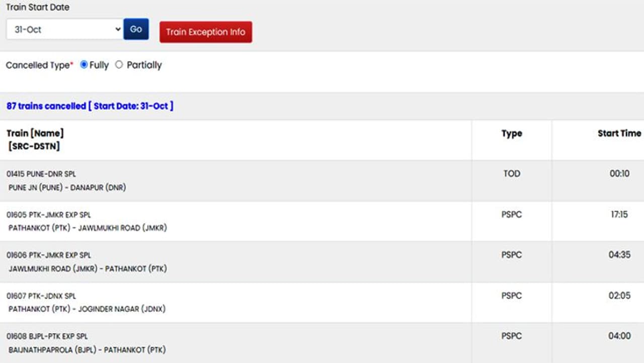Click the Type column header

[x=512, y=133]
